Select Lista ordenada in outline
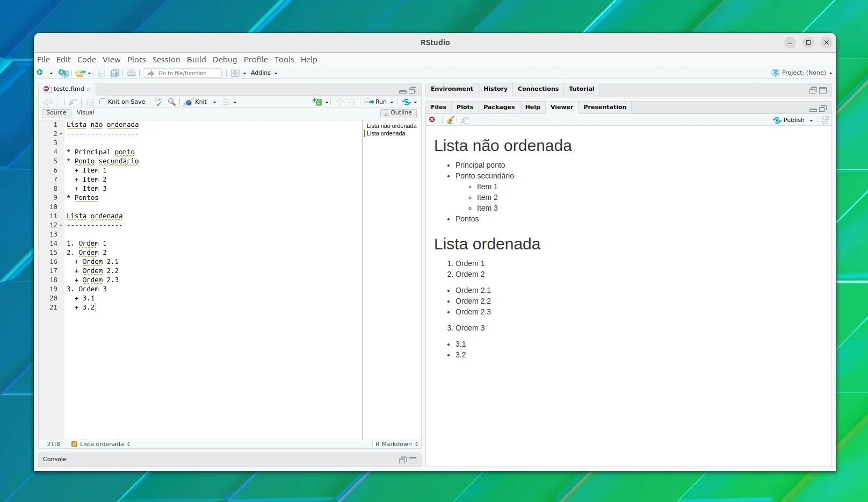The image size is (868, 502). point(386,133)
